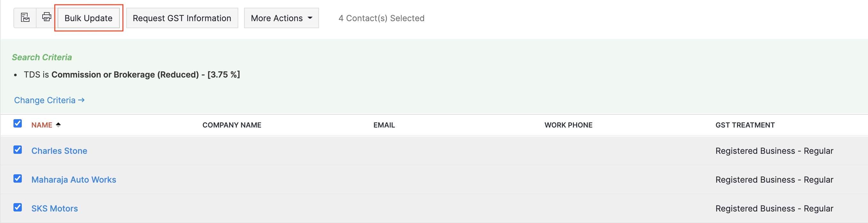
Task: Click the WORK PHONE column header
Action: pos(569,125)
